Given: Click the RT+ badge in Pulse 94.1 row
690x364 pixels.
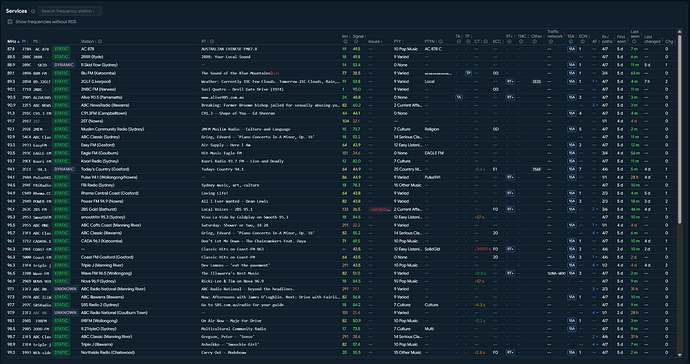Looking at the screenshot, I should click(510, 177).
